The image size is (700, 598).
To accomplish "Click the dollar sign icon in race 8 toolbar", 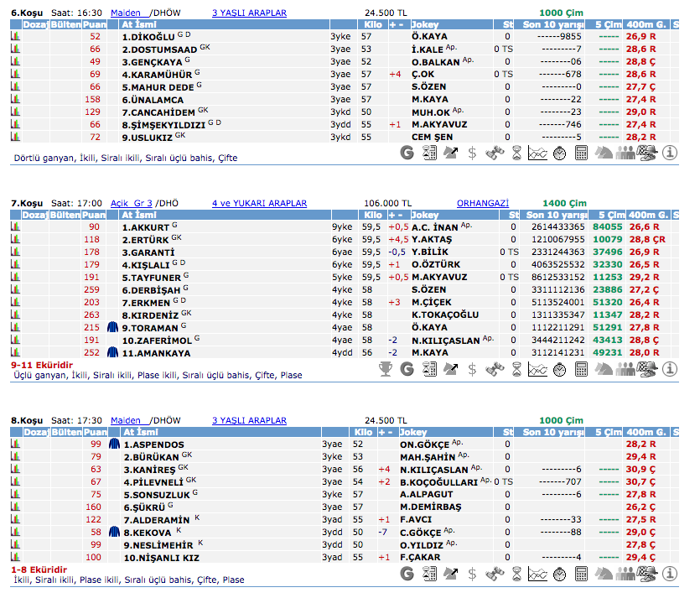I will [473, 574].
